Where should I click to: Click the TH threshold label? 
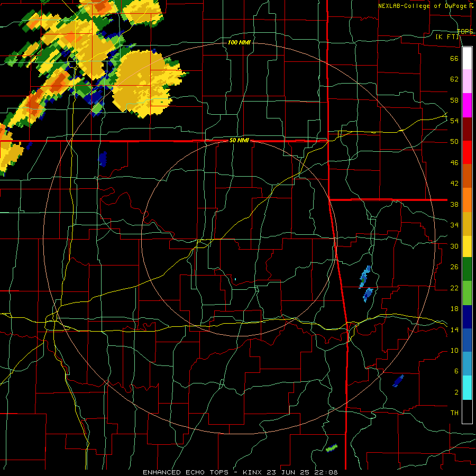click(x=454, y=413)
